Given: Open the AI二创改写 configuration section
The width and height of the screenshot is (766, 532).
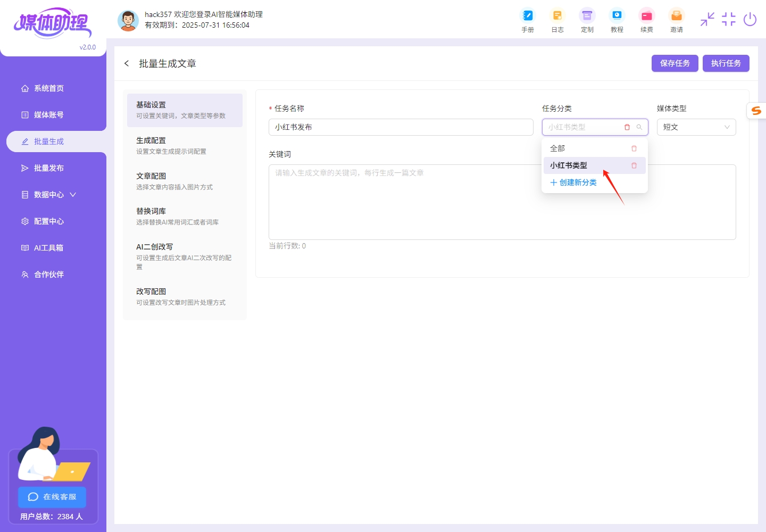Looking at the screenshot, I should point(154,246).
